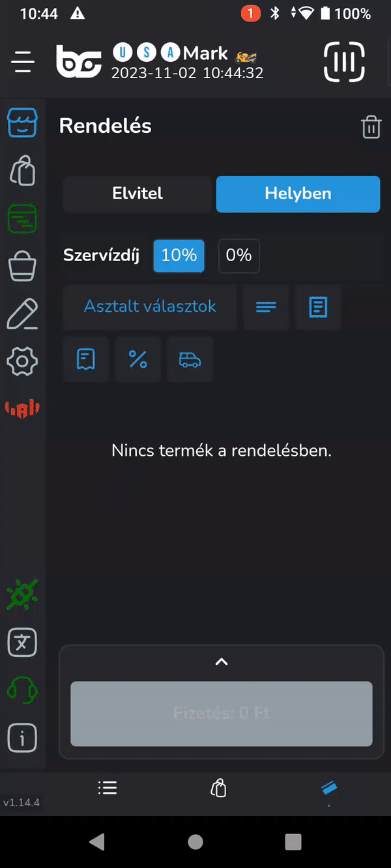Screen dimensions: 391x868
Task: Switch to the payment card bottom tab
Action: pyautogui.click(x=329, y=788)
